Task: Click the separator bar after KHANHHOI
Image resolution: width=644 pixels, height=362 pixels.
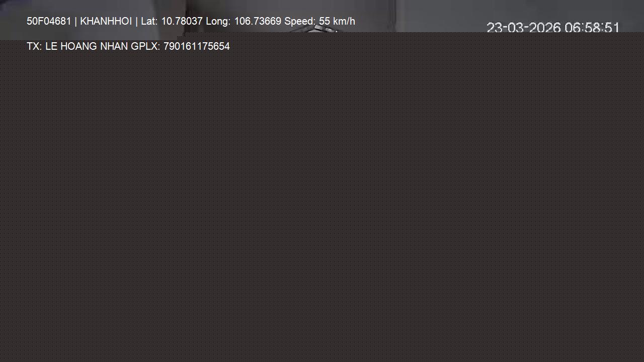Action: (x=136, y=21)
